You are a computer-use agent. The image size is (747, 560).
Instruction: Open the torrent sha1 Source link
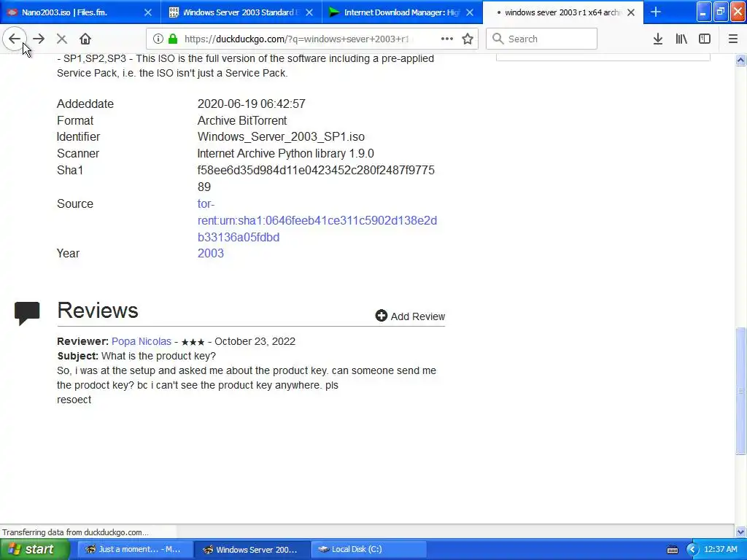317,220
